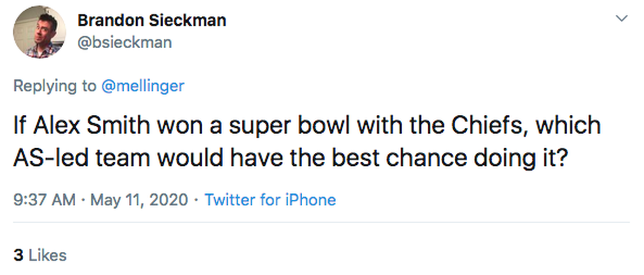Click the Twitter for iPhone source link
Screen dimensions: 644x275
(x=270, y=200)
